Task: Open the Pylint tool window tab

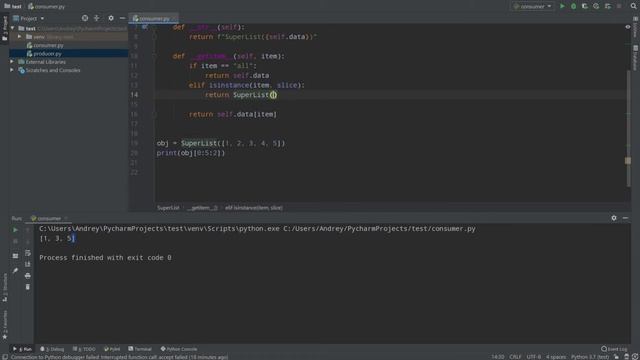Action: (x=112, y=349)
